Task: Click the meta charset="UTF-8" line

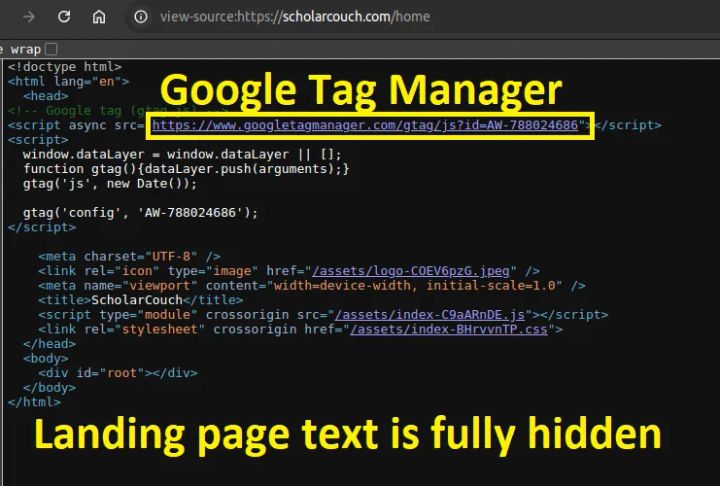Action: (129, 256)
